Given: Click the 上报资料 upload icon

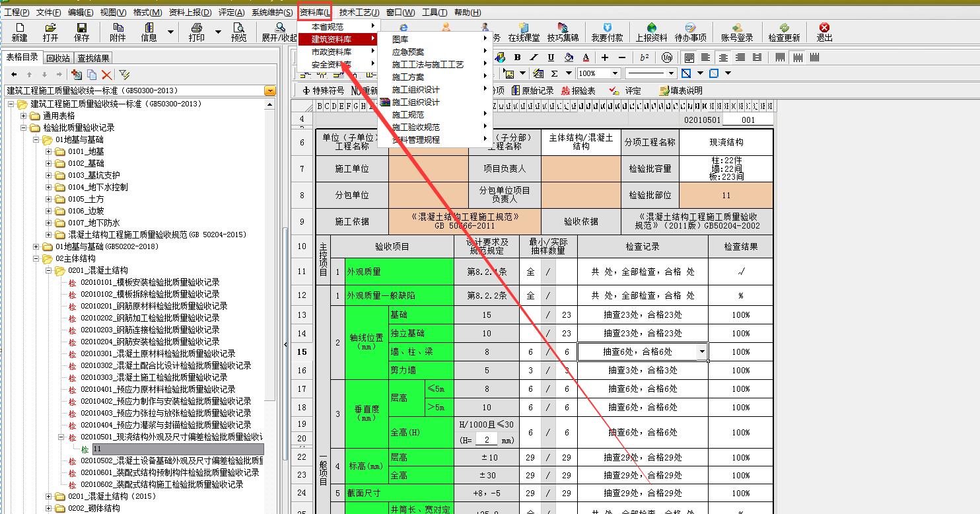Looking at the screenshot, I should pyautogui.click(x=651, y=32).
